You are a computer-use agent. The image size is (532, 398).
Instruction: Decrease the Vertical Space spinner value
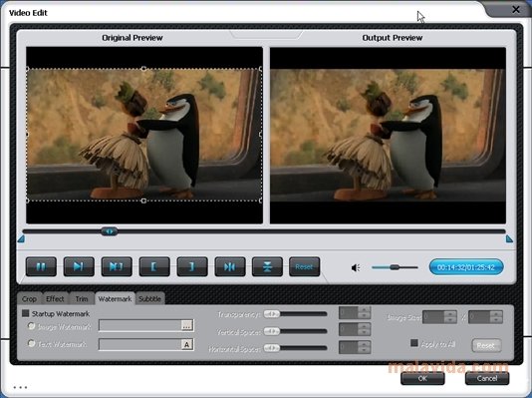[x=364, y=333]
